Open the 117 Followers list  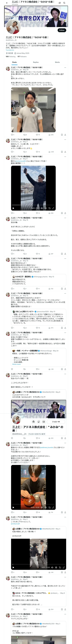click(x=22, y=56)
